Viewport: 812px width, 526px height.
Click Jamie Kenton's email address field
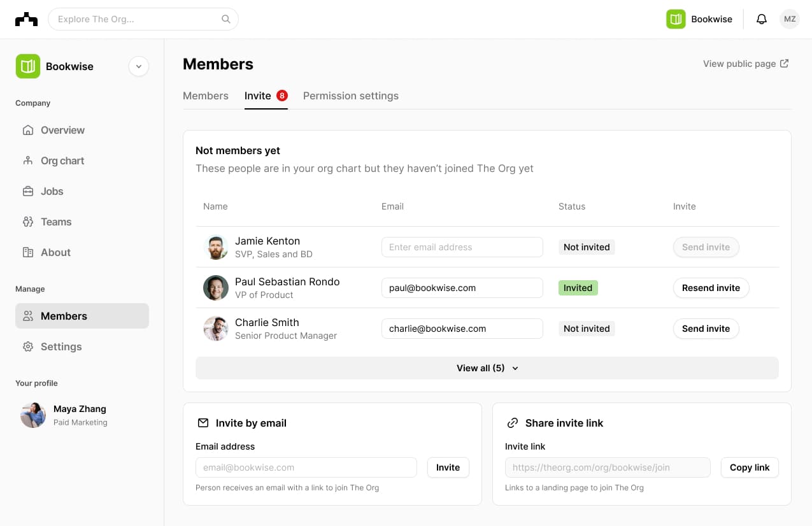pos(462,247)
